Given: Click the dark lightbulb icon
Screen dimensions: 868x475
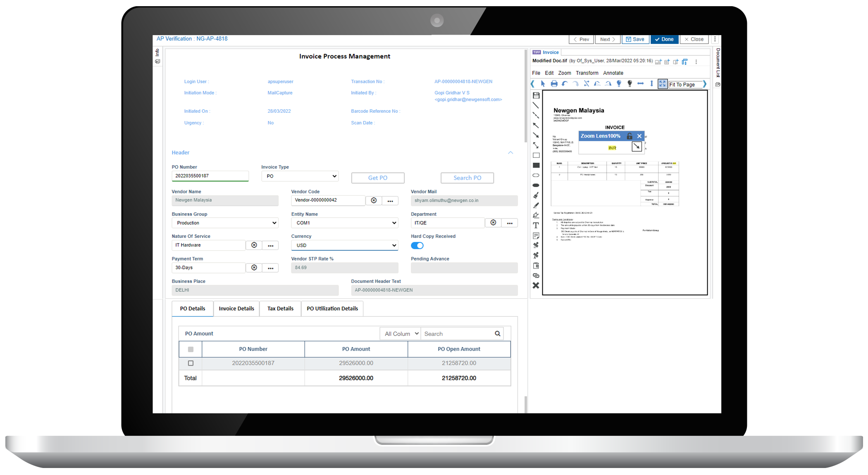Looking at the screenshot, I should coord(630,84).
